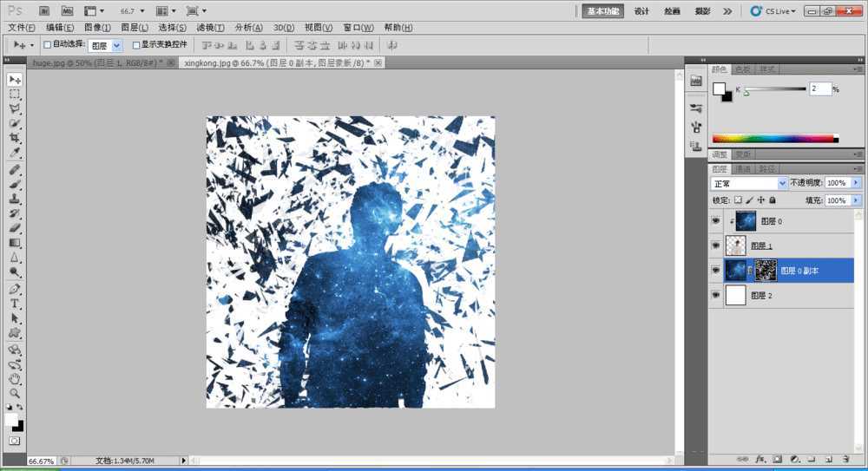Expand the 不透明度 opacity slider arrow
This screenshot has height=471, width=868.
point(857,184)
